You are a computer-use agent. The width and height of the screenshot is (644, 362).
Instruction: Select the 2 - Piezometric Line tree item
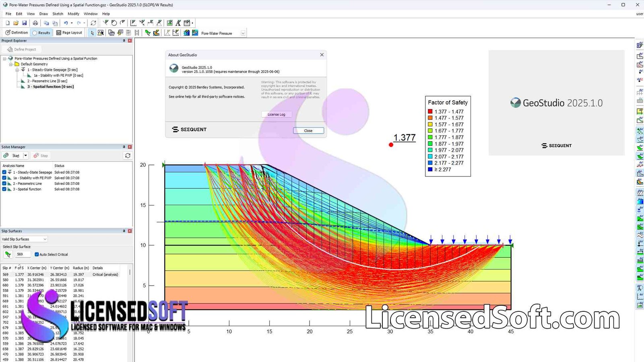click(47, 81)
